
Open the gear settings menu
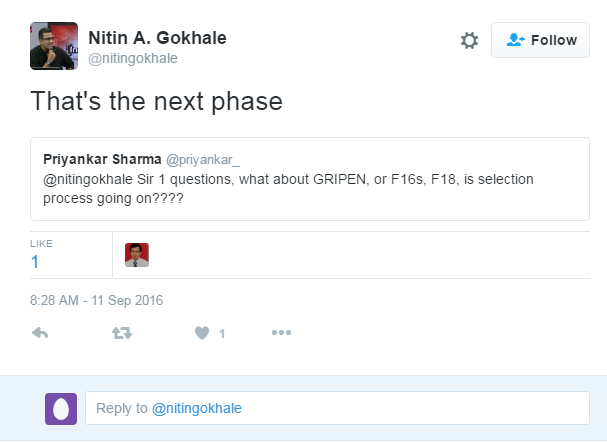point(469,40)
